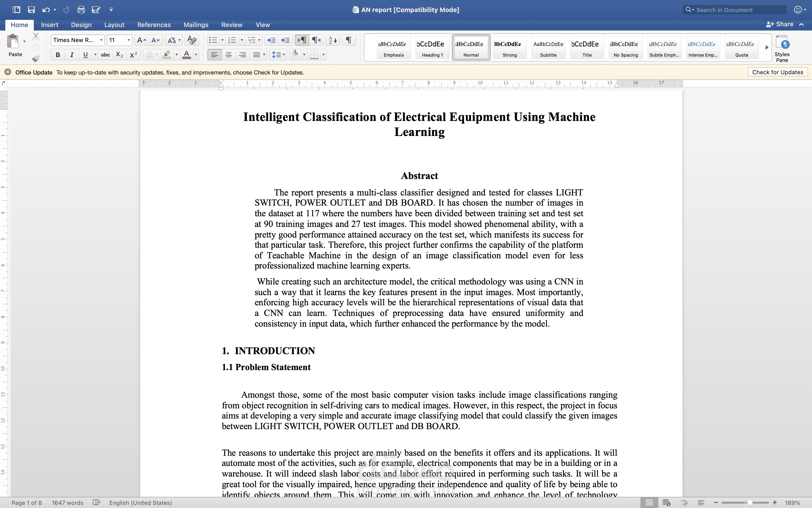Decrease font size with the A-down icon
The image size is (812, 508).
click(155, 40)
